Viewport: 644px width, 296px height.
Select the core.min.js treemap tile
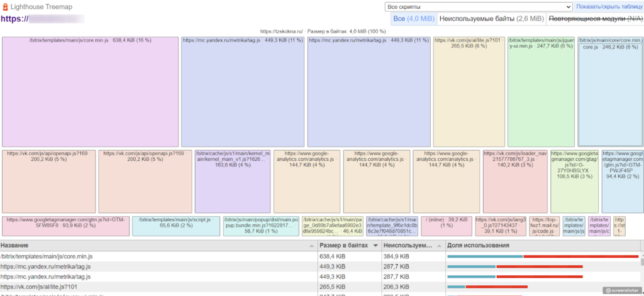91,91
